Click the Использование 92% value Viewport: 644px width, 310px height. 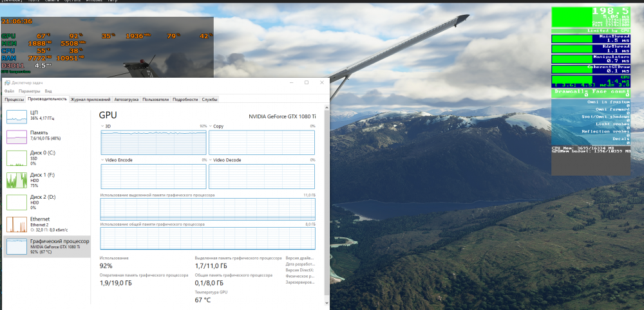[107, 266]
